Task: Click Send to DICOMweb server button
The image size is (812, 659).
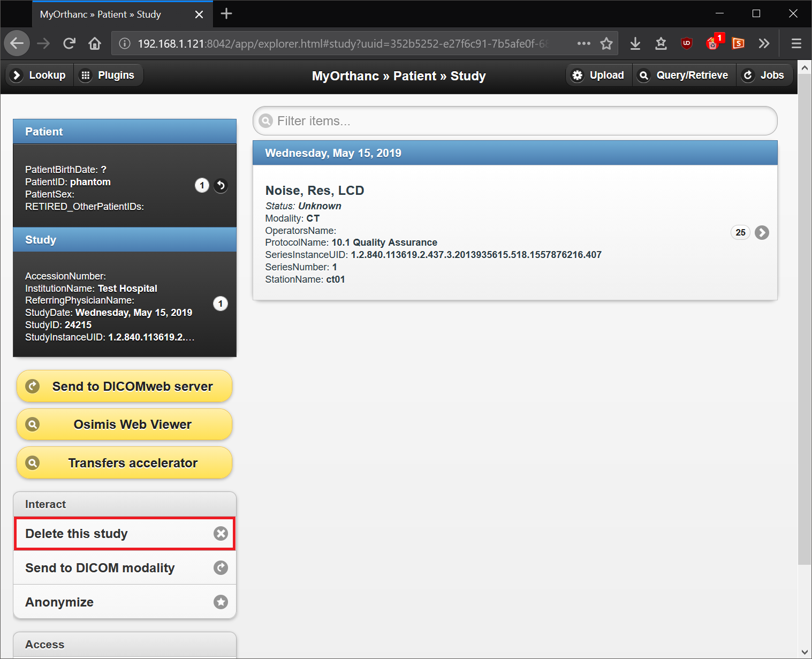Action: pyautogui.click(x=124, y=386)
